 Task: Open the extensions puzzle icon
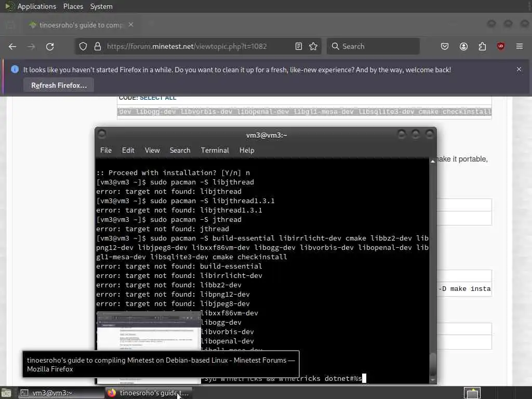tap(482, 46)
